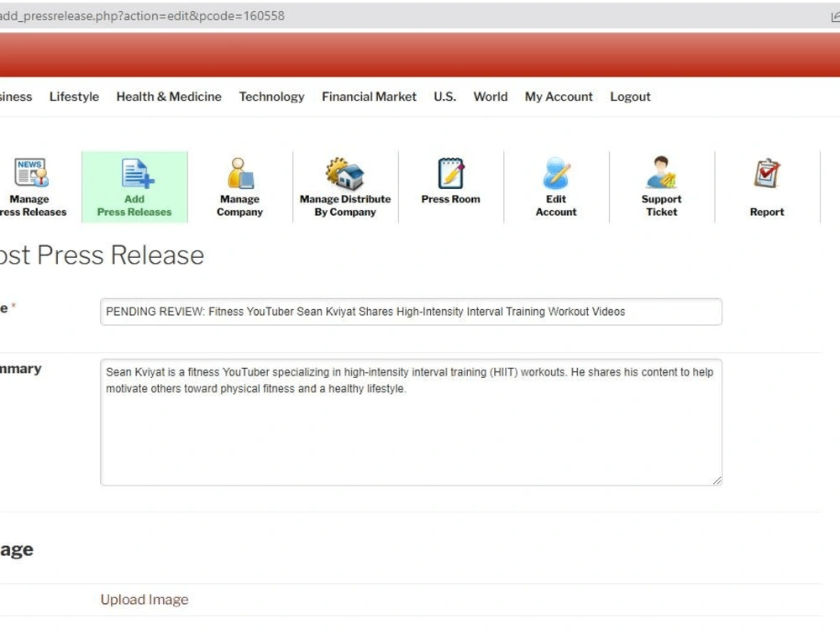Focus the summary text area
The image size is (840, 630).
[x=411, y=423]
